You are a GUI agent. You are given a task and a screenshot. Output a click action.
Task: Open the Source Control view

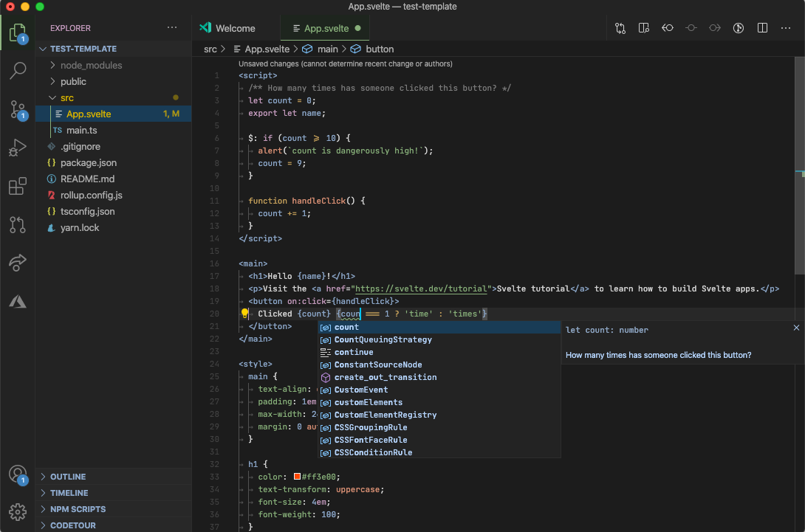pos(18,110)
